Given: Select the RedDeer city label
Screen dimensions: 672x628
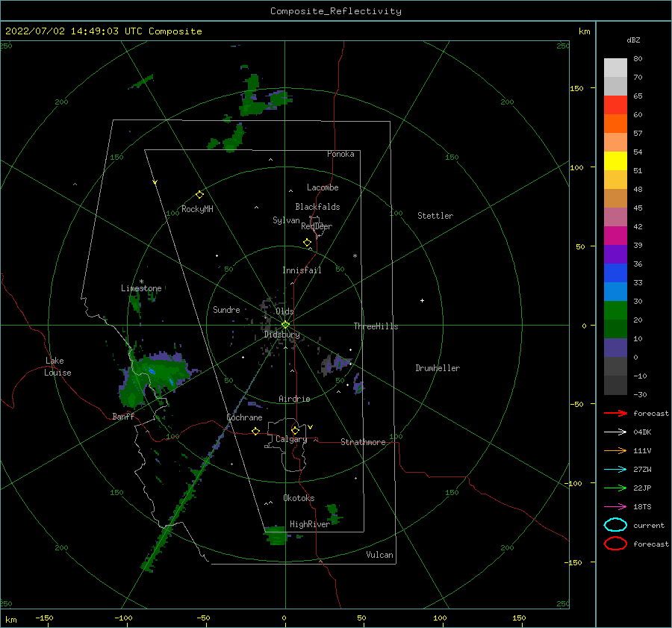Looking at the screenshot, I should pos(317,226).
